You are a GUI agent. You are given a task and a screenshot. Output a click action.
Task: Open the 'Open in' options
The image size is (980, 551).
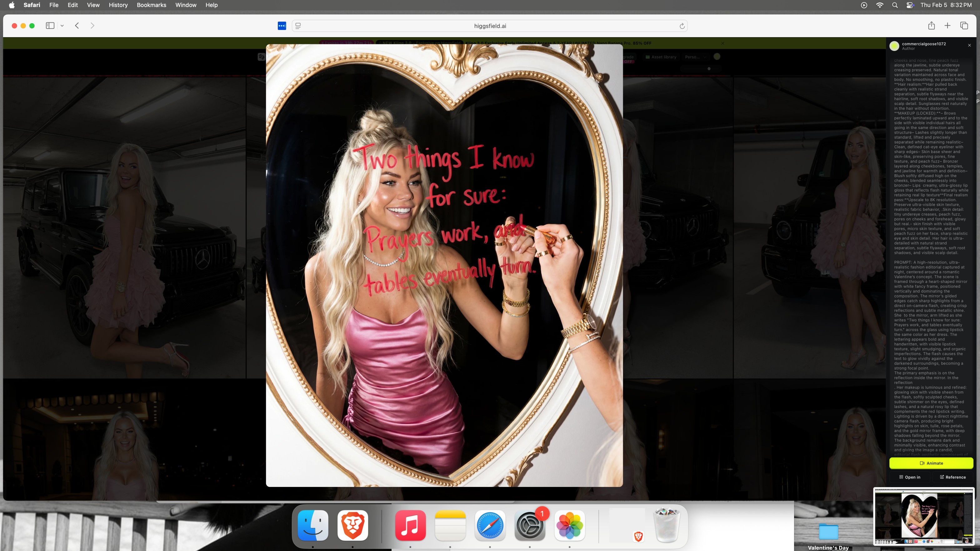[910, 477]
